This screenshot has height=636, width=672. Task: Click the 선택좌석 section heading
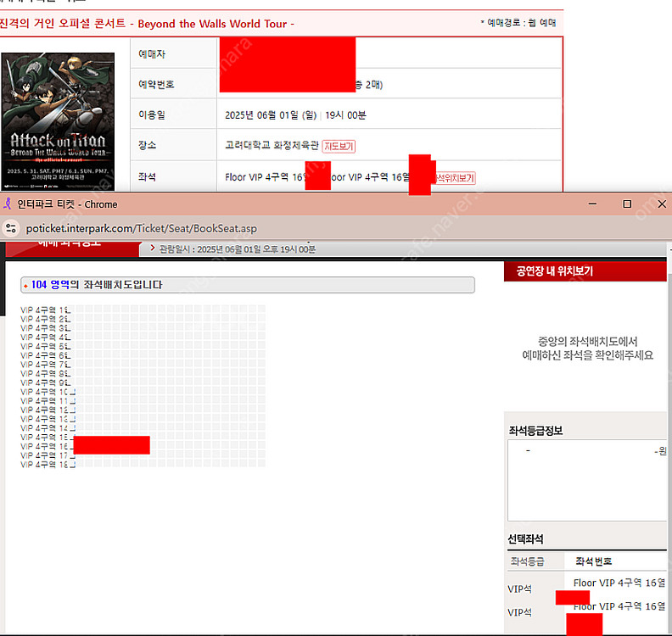(x=525, y=538)
